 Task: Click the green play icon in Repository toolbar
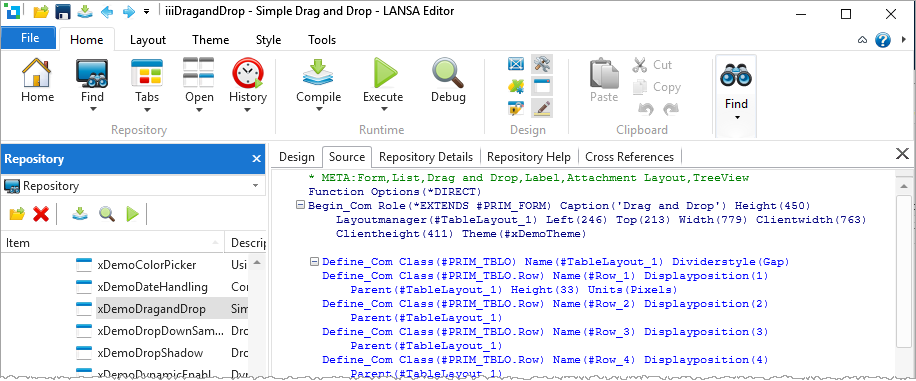[133, 214]
